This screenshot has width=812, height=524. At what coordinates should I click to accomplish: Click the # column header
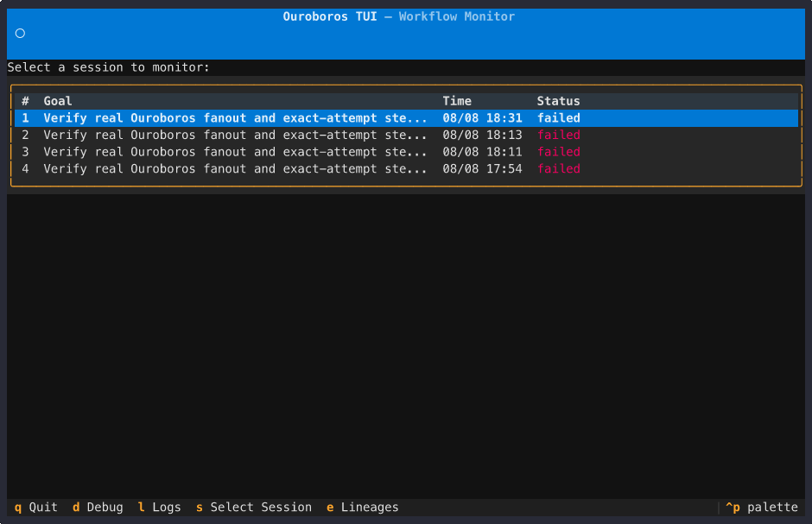25,101
